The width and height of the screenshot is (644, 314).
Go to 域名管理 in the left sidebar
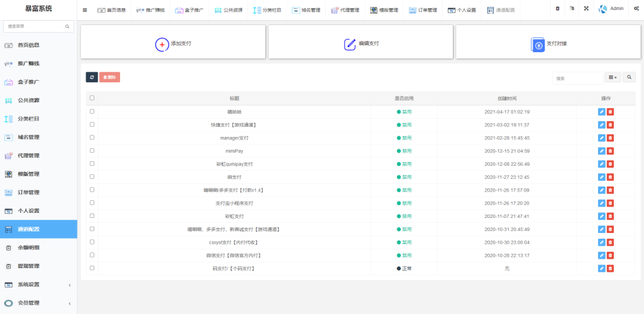(x=28, y=137)
